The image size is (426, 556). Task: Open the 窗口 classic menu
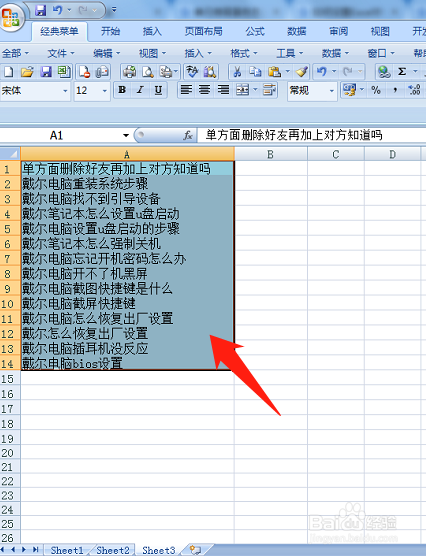click(x=381, y=54)
